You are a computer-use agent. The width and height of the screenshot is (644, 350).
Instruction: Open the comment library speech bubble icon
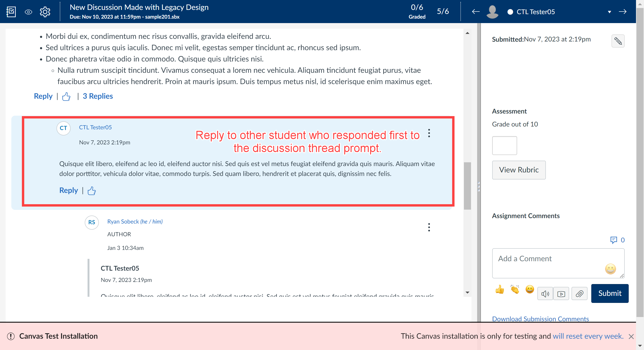(615, 240)
